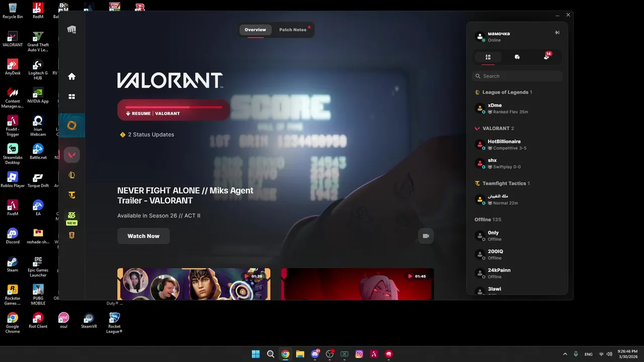Open the Recycle Bin desktop icon
Screen dimensions: 644x362
tap(13, 11)
